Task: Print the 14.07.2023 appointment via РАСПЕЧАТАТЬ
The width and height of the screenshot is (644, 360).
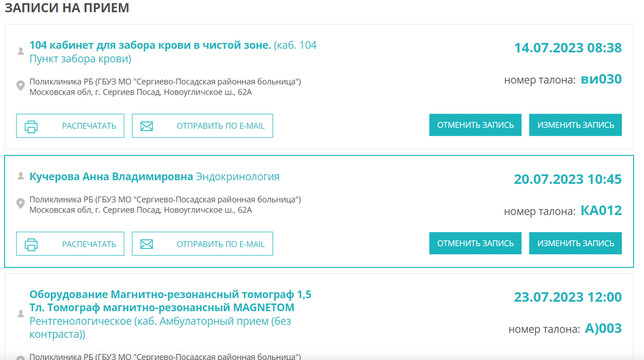Action: click(x=70, y=126)
